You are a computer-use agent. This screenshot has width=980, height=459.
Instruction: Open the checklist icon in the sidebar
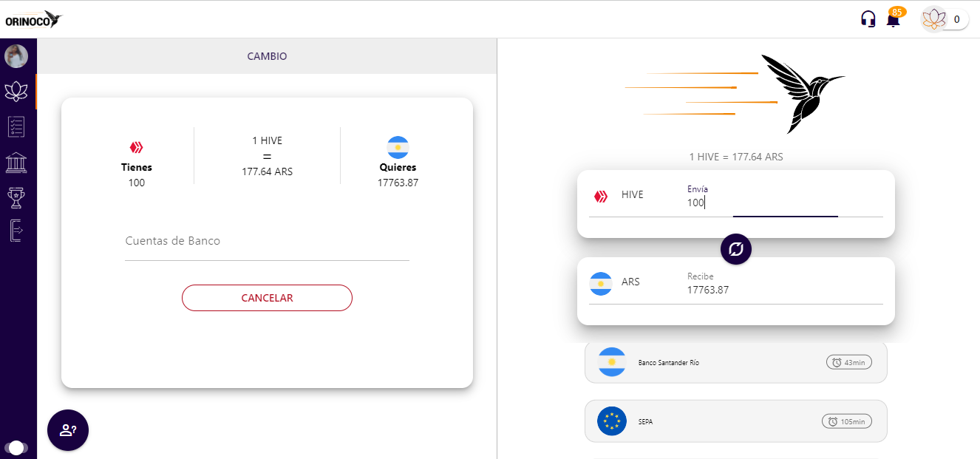tap(16, 127)
